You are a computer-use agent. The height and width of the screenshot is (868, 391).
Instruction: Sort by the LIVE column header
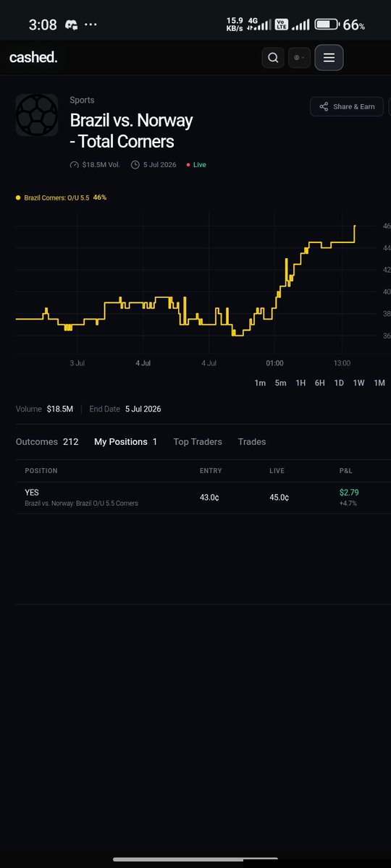(276, 471)
